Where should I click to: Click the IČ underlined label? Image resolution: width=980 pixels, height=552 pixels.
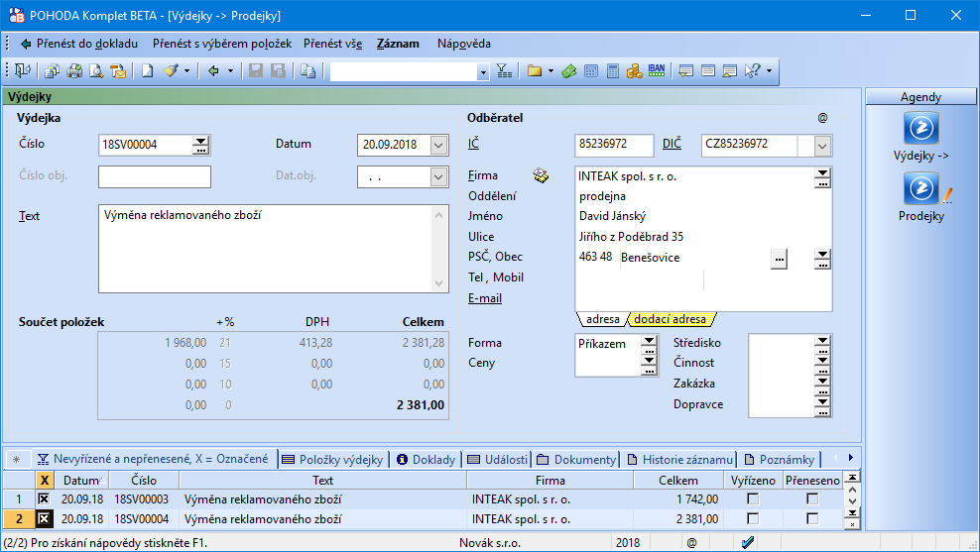click(x=474, y=144)
